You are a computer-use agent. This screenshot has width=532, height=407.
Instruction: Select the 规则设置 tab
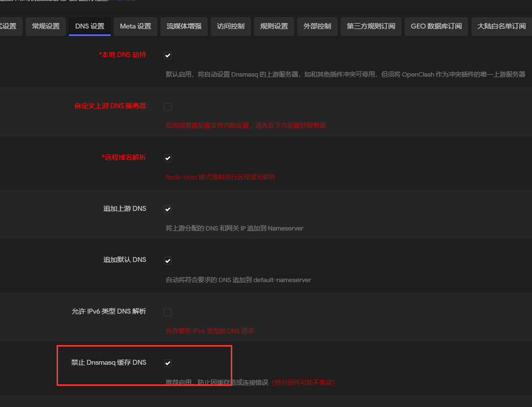(273, 26)
